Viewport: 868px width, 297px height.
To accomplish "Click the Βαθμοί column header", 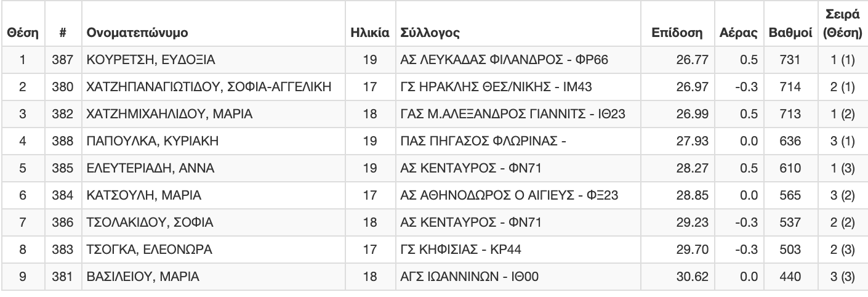I will pos(782,32).
